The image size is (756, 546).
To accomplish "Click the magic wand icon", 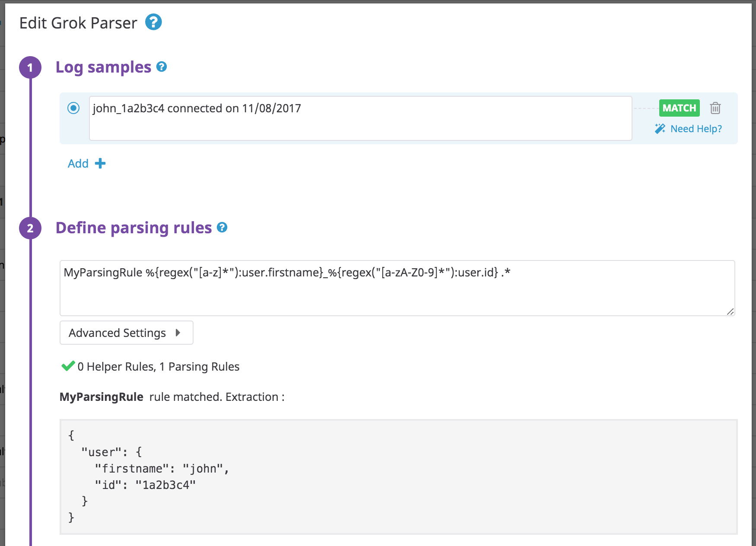I will pos(660,129).
